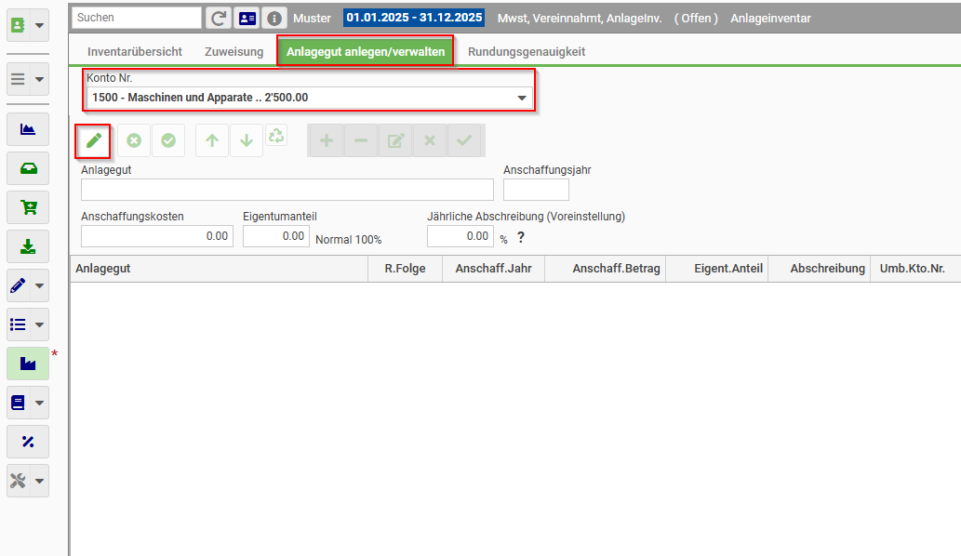Open the percent sidebar icon
The image size is (961, 556).
pos(28,441)
